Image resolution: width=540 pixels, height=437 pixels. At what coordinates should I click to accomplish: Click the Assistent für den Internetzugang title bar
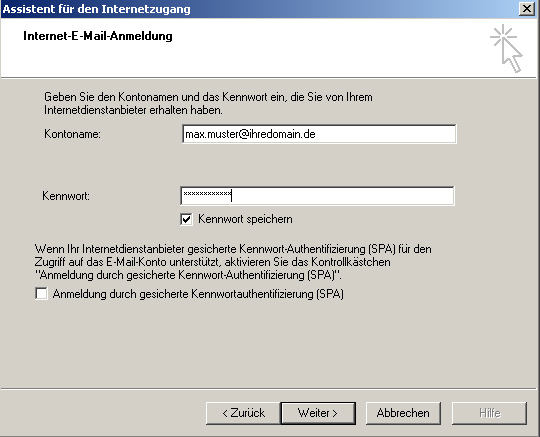coord(258,9)
